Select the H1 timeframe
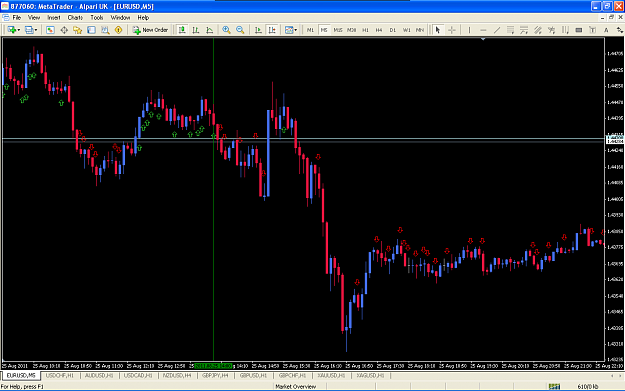 365,30
